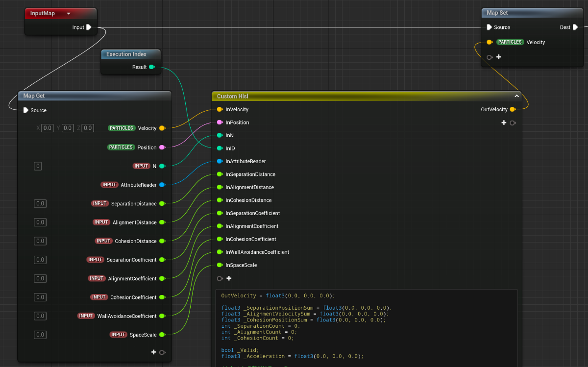Screen dimensions: 588x367
Task: Click the Map Set Dest pin
Action: 575,27
